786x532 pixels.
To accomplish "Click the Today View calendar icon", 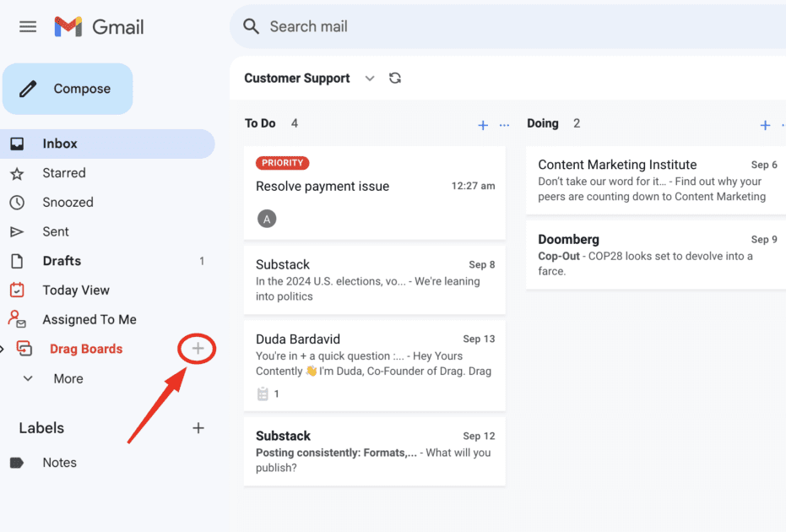I will (17, 290).
